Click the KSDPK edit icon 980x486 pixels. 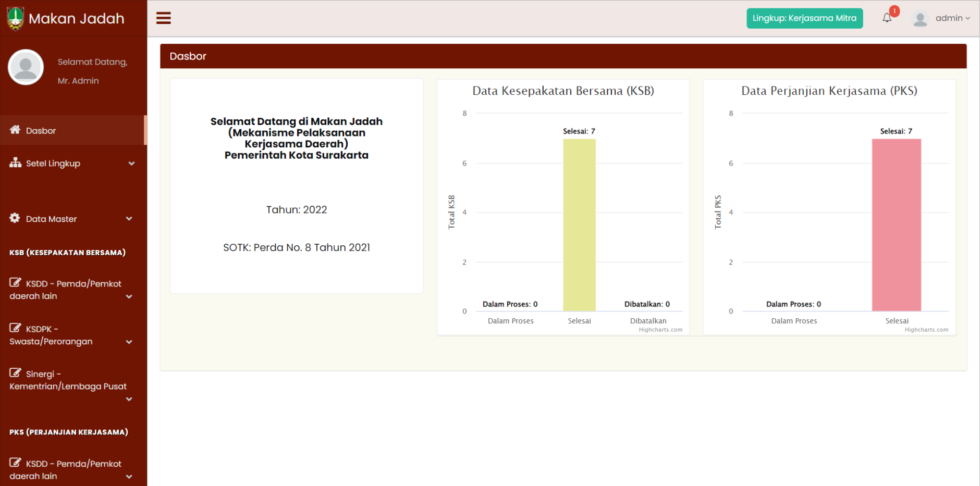point(15,328)
